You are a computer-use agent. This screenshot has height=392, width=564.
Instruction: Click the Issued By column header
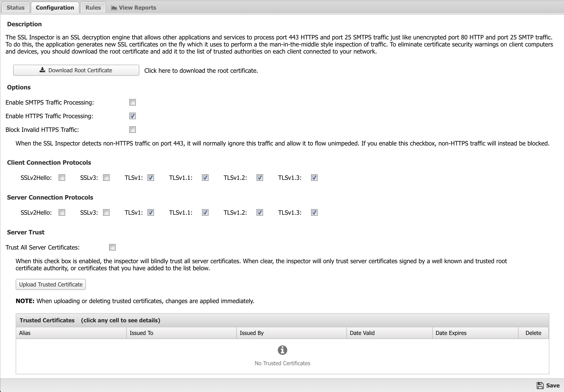(x=292, y=333)
